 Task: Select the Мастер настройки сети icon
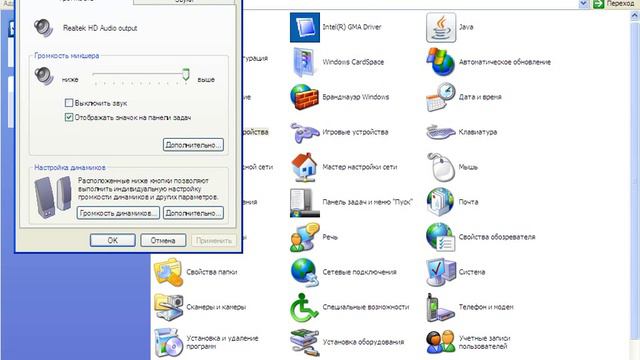pos(304,167)
